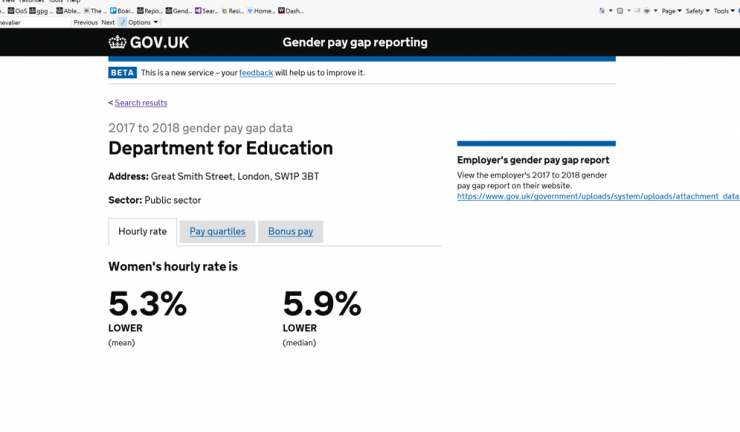Image resolution: width=740 pixels, height=432 pixels.
Task: Expand the Safety dropdown menu
Action: 698,11
